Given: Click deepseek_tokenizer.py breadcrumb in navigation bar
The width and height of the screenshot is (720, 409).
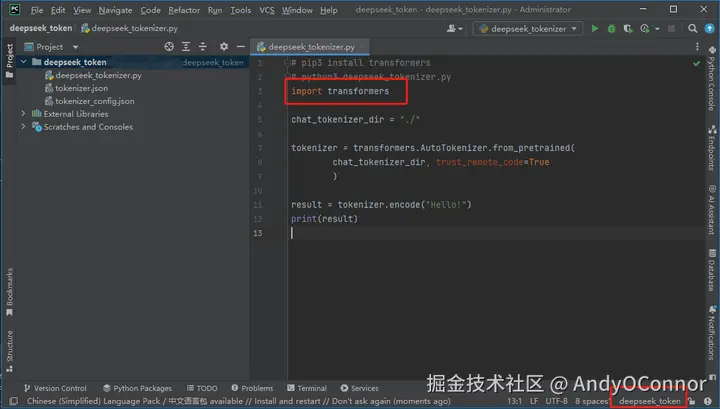Looking at the screenshot, I should click(129, 28).
